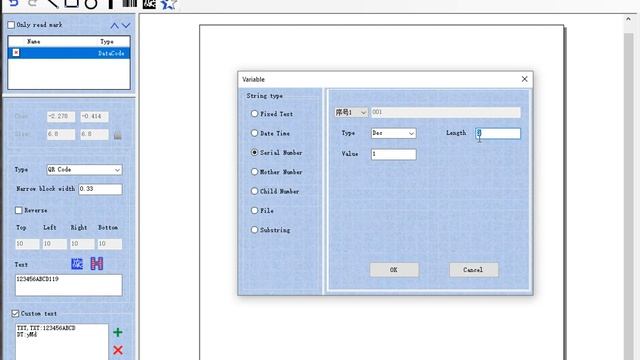The image size is (640, 360).
Task: Click the Left margin field
Action: coord(55,244)
